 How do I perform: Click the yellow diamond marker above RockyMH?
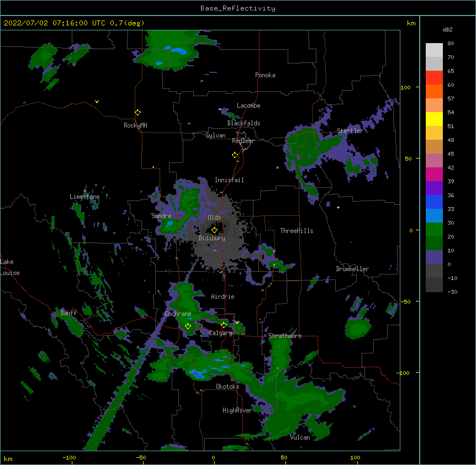point(137,113)
